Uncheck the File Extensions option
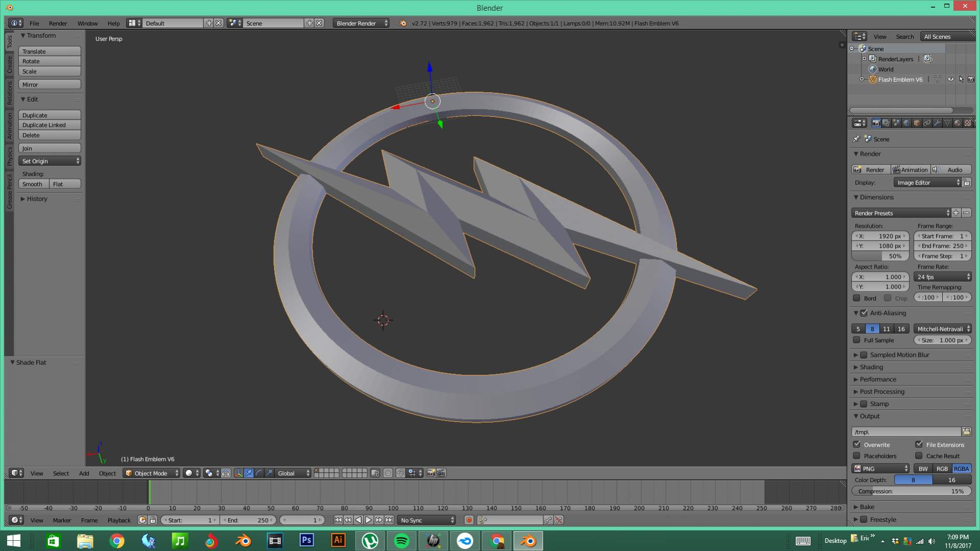This screenshot has height=551, width=980. point(919,445)
